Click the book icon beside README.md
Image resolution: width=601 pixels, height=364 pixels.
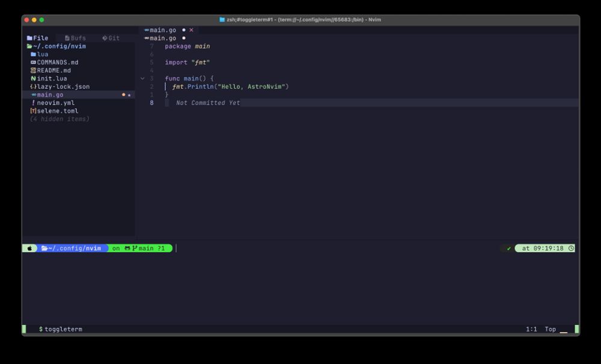(x=33, y=70)
